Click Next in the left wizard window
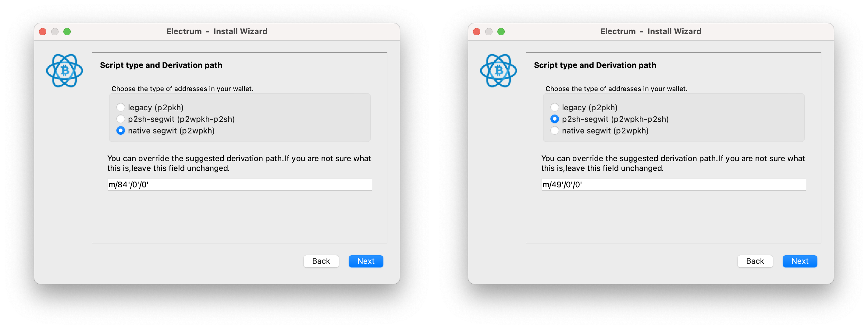This screenshot has width=868, height=329. tap(366, 261)
